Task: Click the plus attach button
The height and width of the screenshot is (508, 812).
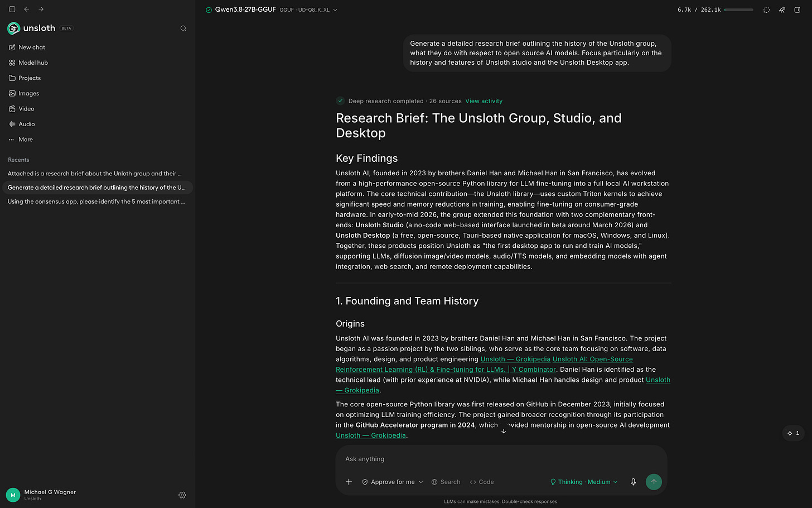Action: pyautogui.click(x=349, y=482)
